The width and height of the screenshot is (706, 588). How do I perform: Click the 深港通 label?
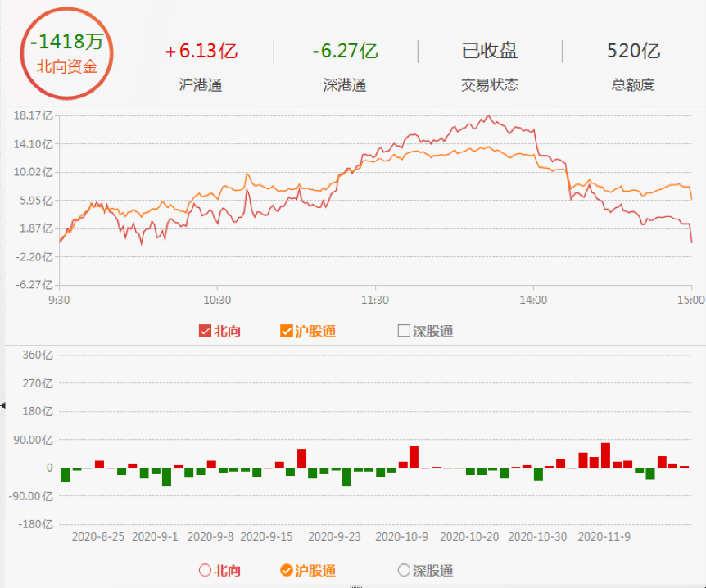(x=345, y=84)
